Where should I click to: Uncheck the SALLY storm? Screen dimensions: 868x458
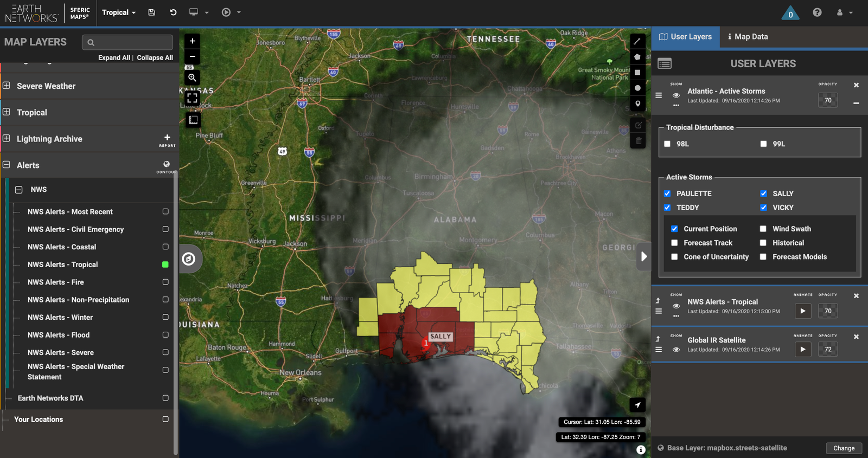(x=763, y=193)
